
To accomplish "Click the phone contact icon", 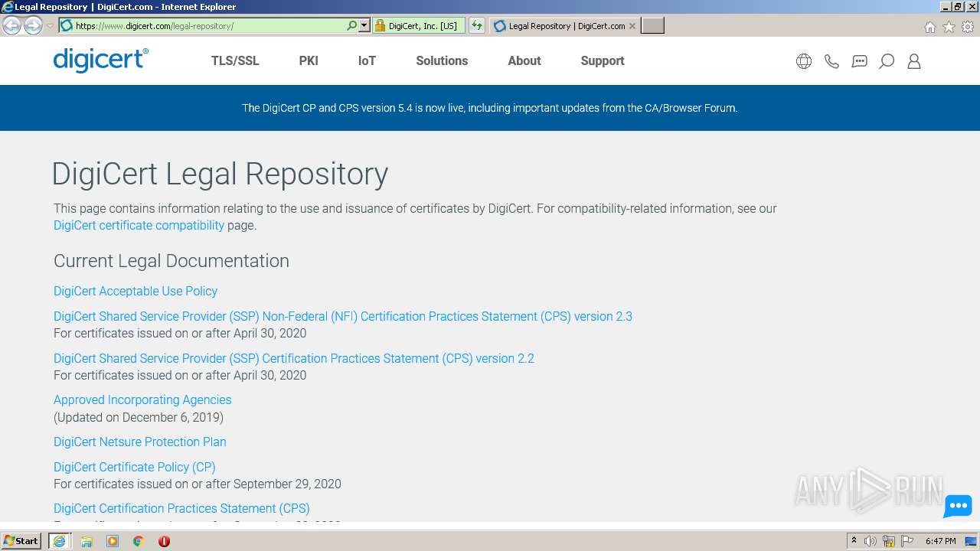I will coord(831,61).
